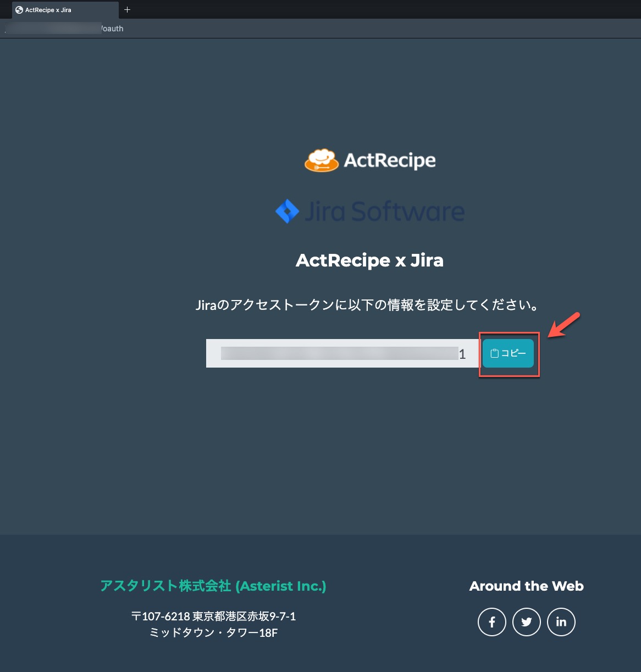Click the Around the Web heading
The image size is (641, 672).
[x=527, y=586]
